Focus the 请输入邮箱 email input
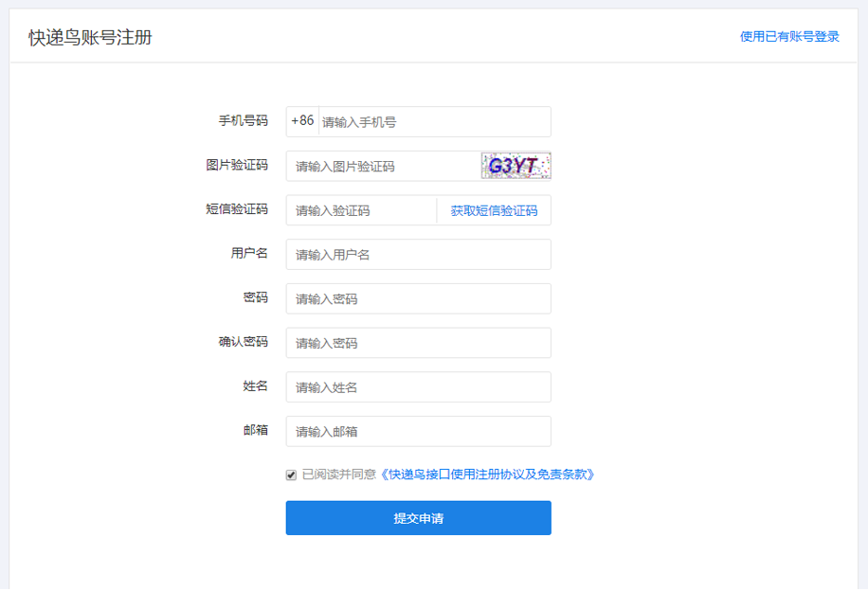The height and width of the screenshot is (609, 868). coord(418,432)
